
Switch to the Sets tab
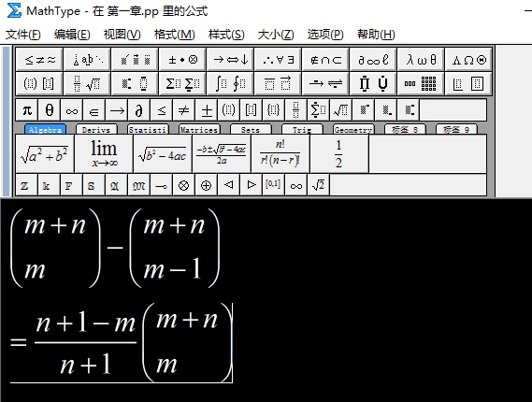[x=251, y=129]
